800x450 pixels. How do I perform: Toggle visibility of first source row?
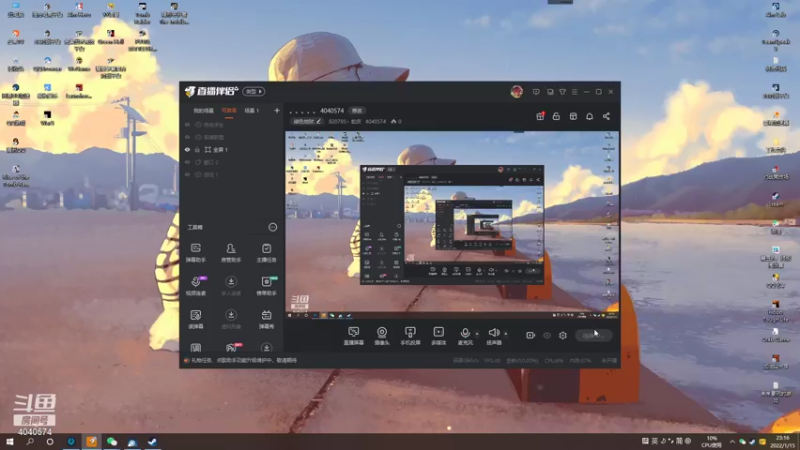pos(187,125)
